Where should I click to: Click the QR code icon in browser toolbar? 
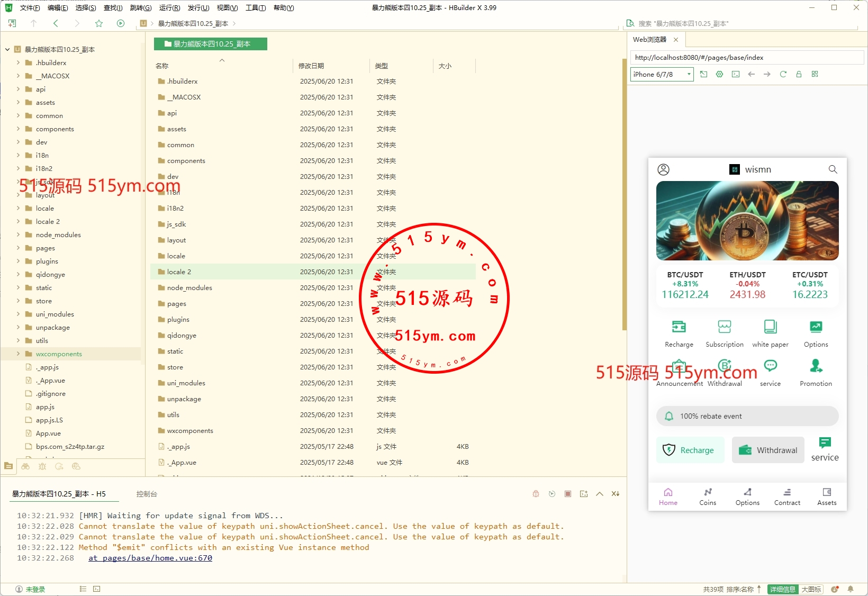(815, 74)
